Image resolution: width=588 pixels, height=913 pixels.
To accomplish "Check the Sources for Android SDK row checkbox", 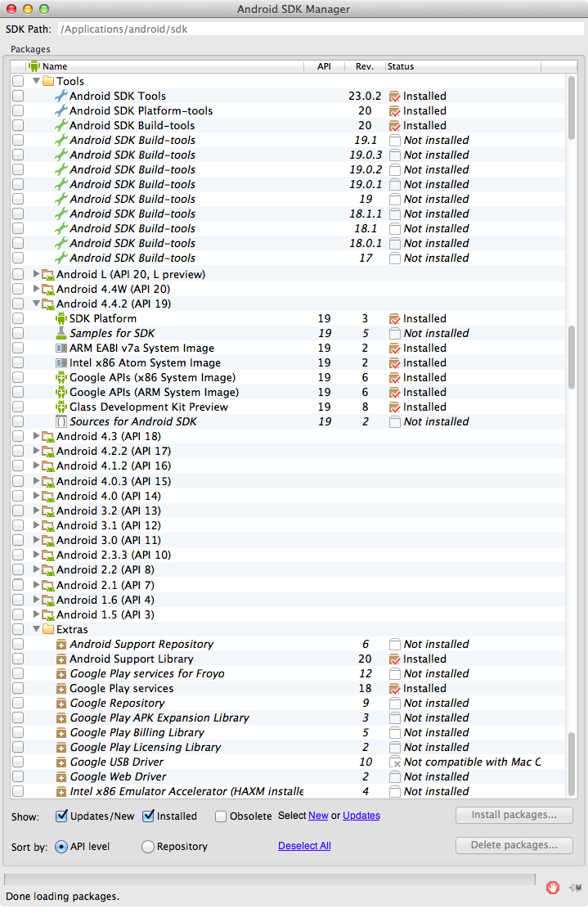I will tap(18, 421).
